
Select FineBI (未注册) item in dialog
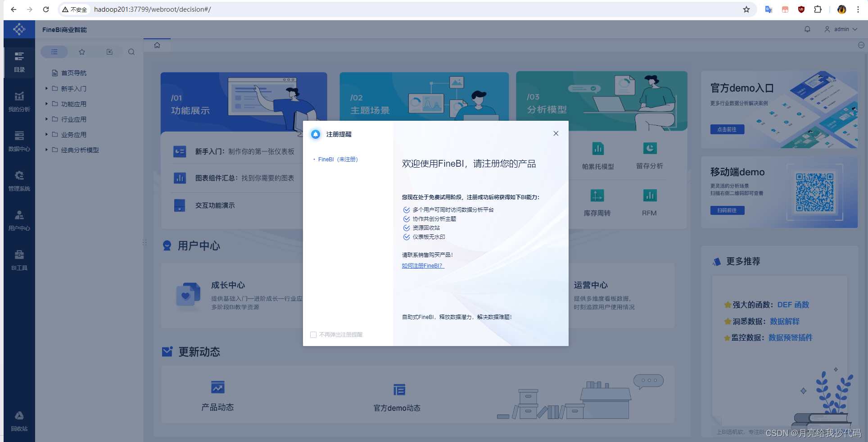(338, 159)
